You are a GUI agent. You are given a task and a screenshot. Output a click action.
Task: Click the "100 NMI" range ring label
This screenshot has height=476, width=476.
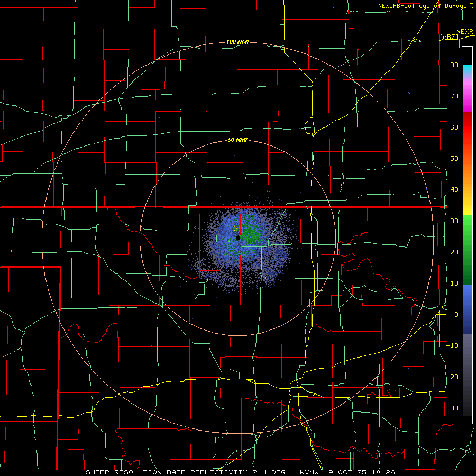tap(237, 42)
